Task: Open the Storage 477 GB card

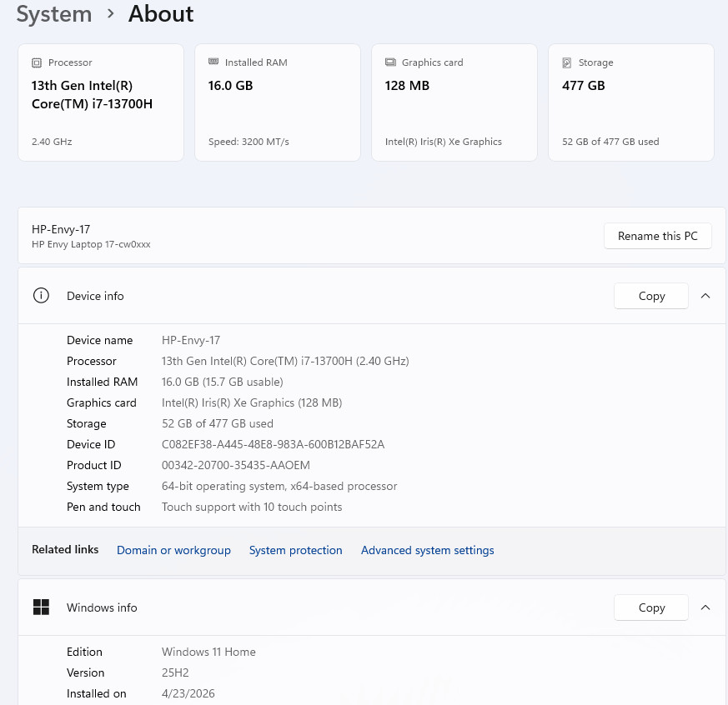Action: pyautogui.click(x=631, y=102)
